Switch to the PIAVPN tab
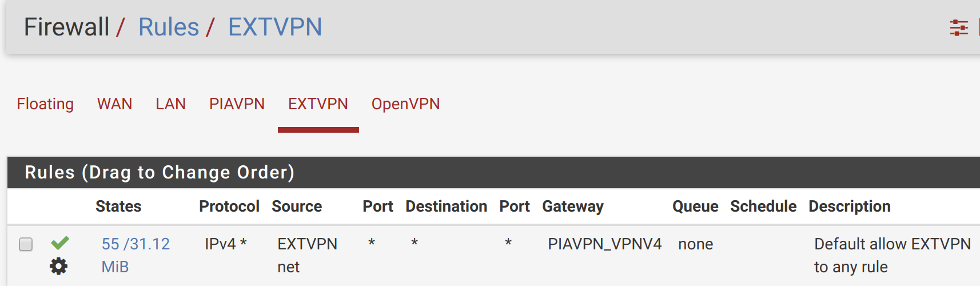Image resolution: width=980 pixels, height=286 pixels. point(237,104)
